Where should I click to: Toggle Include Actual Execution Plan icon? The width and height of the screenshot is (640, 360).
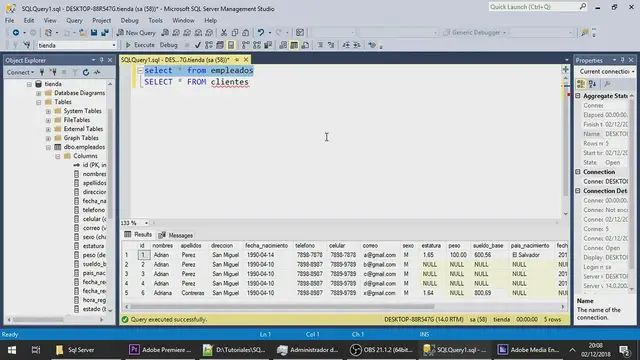tap(246, 45)
